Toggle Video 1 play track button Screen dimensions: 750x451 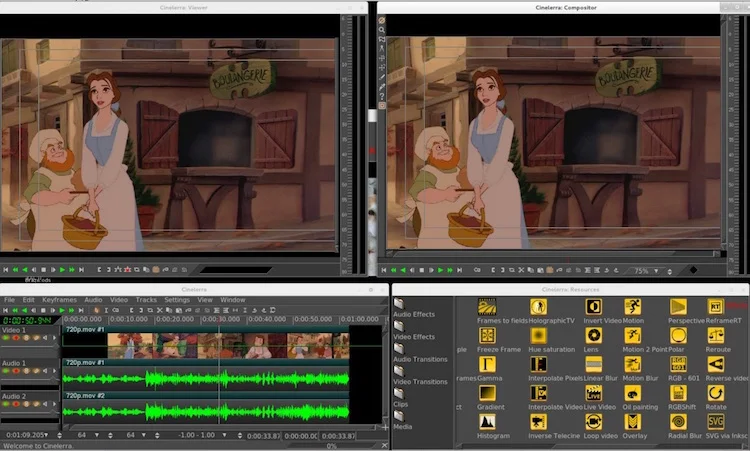coord(6,338)
